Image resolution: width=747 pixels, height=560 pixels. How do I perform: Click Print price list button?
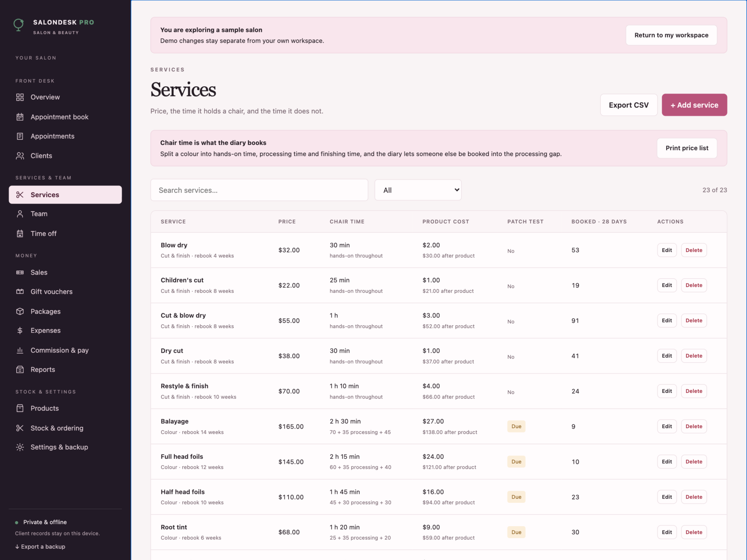pos(687,148)
